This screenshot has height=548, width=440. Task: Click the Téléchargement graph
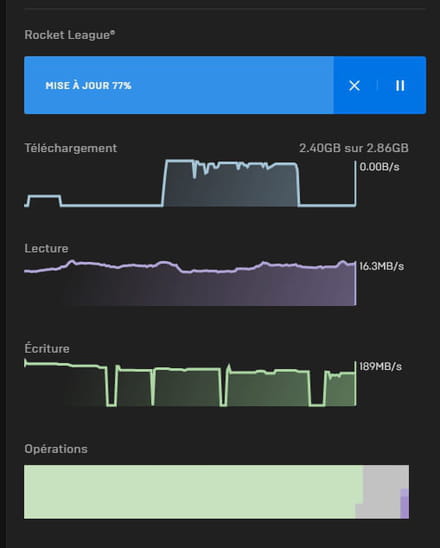click(x=190, y=183)
